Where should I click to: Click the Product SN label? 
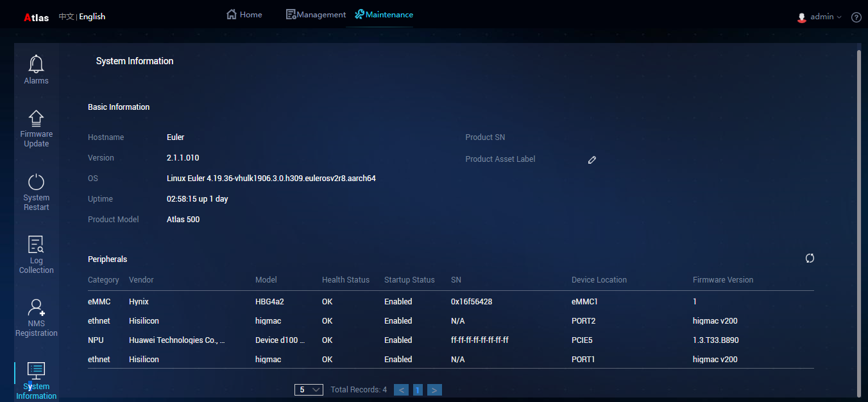486,137
